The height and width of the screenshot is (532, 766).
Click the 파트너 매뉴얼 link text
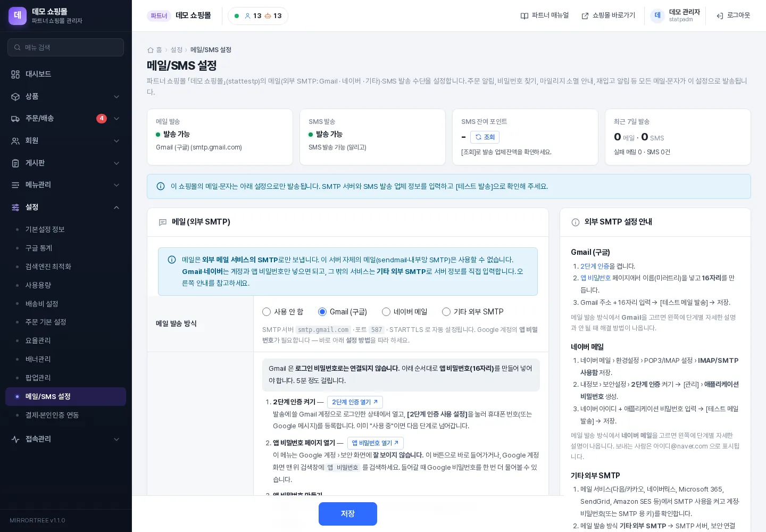550,15
